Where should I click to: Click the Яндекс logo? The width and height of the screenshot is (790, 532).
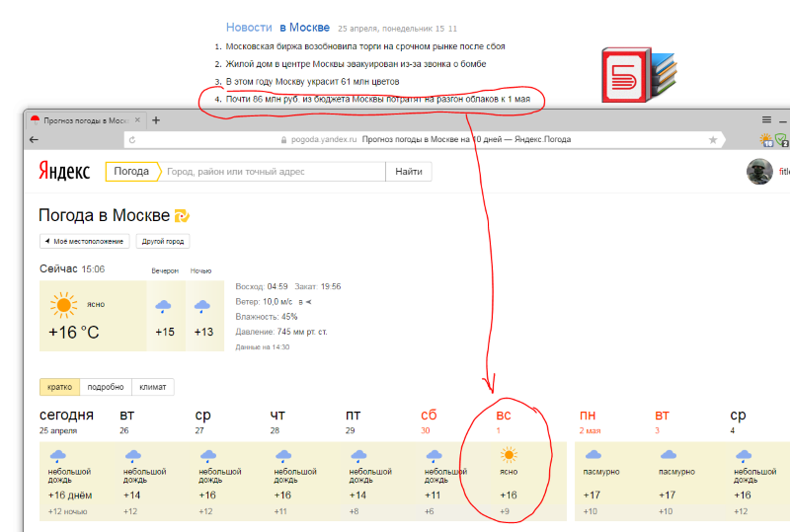click(64, 172)
